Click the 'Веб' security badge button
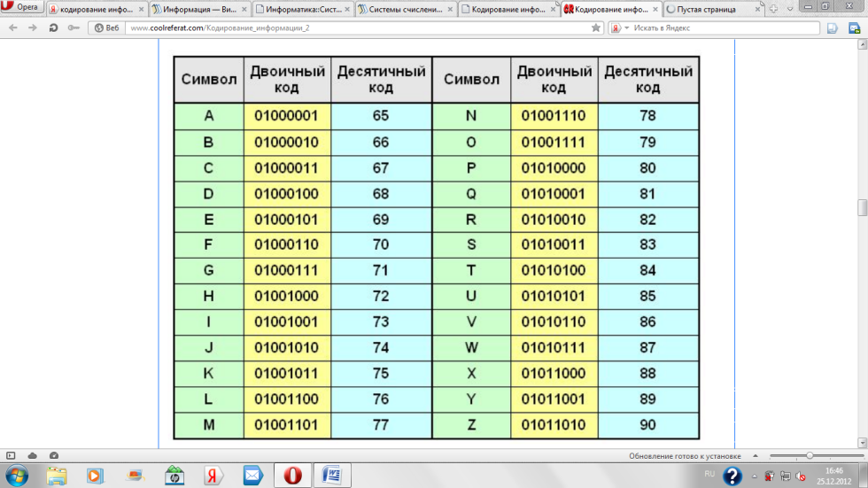 (x=105, y=27)
